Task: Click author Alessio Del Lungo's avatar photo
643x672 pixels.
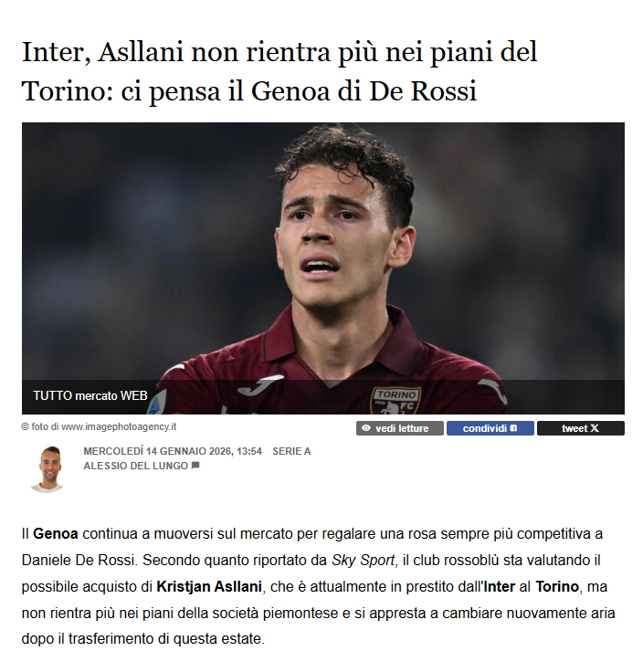Action: tap(47, 469)
